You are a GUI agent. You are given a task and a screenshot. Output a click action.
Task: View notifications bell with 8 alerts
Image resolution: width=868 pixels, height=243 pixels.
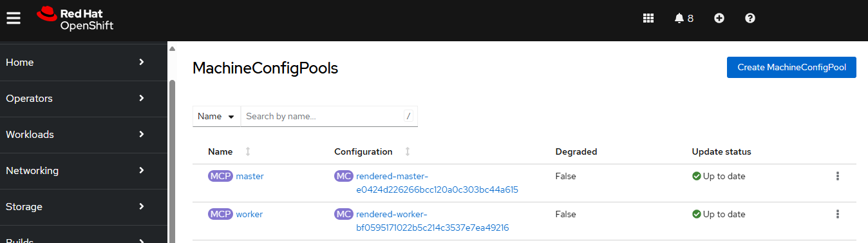tap(684, 18)
